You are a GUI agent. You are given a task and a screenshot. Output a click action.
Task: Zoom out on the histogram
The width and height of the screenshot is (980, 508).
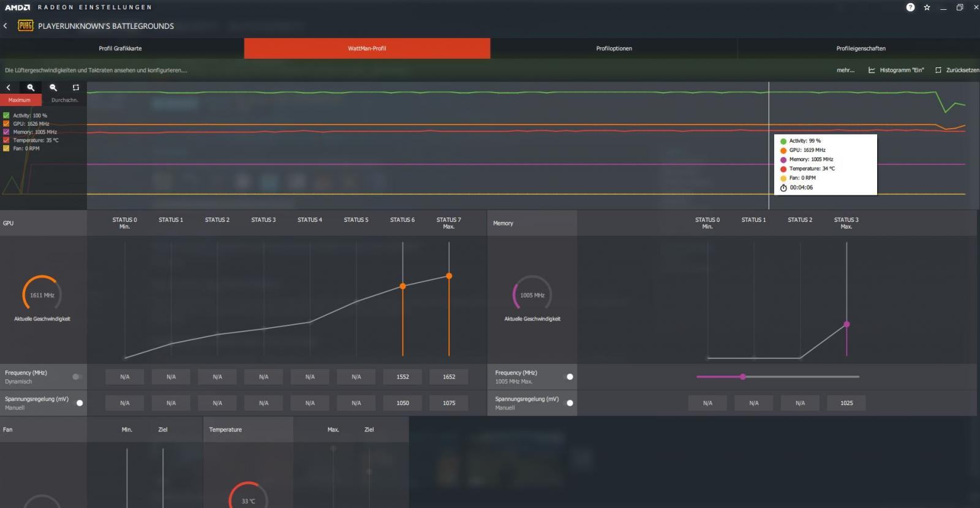(x=53, y=88)
